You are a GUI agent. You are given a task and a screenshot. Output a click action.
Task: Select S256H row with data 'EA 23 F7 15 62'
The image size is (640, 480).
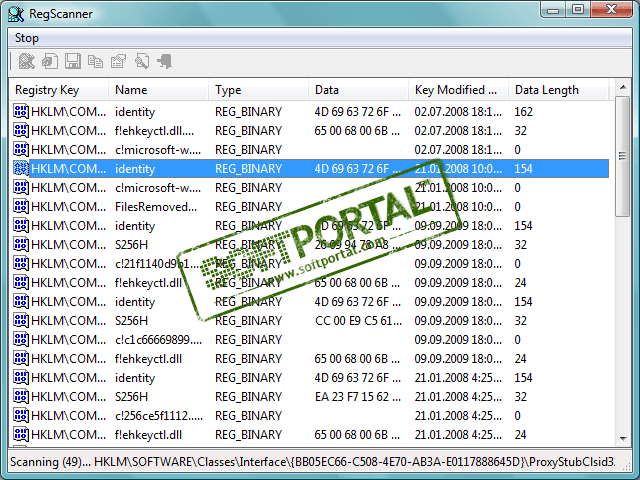[310, 397]
